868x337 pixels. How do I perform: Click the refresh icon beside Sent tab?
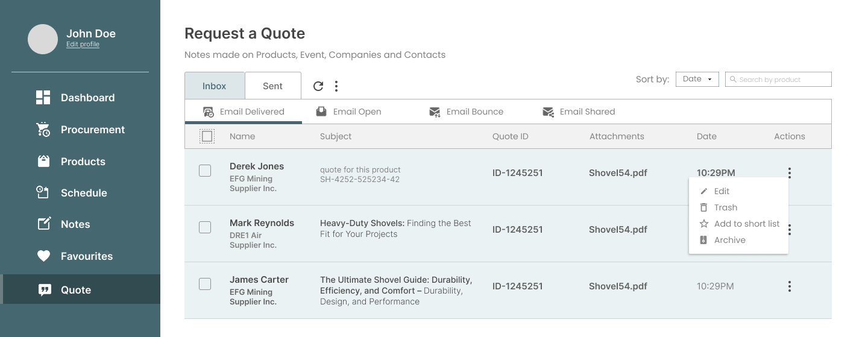coord(318,86)
